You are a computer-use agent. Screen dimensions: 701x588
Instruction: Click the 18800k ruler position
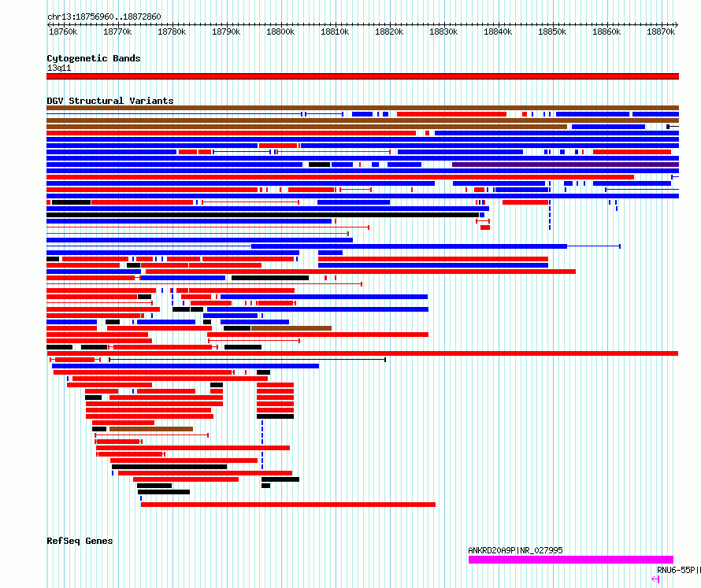point(280,31)
